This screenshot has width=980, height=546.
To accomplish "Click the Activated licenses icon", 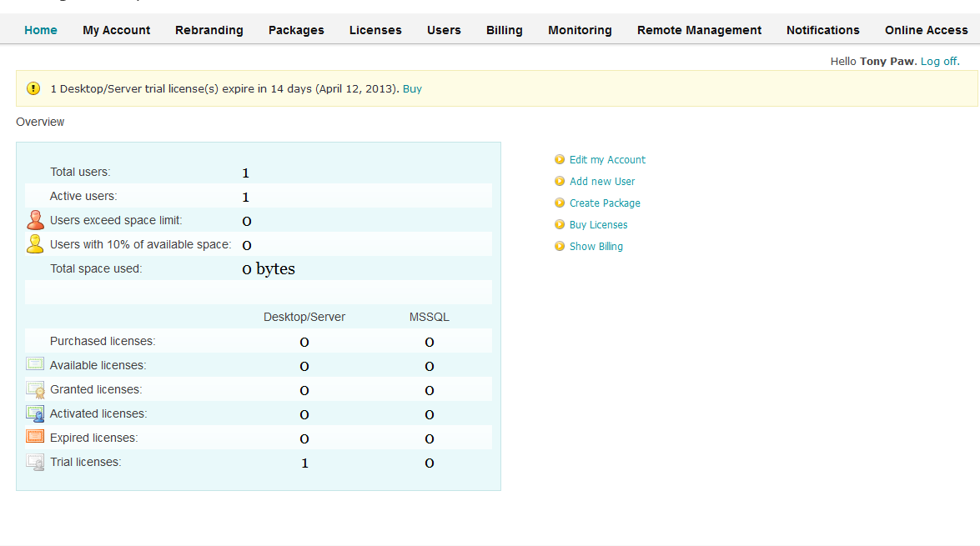I will (35, 413).
